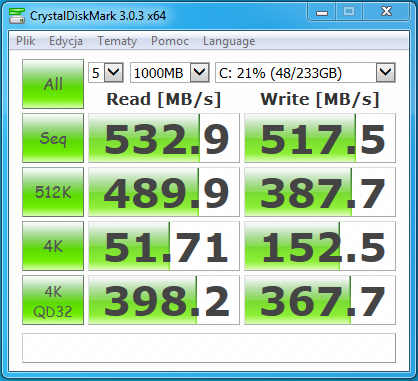This screenshot has height=381, width=418.
Task: Run all benchmarks with the All button
Action: (53, 84)
